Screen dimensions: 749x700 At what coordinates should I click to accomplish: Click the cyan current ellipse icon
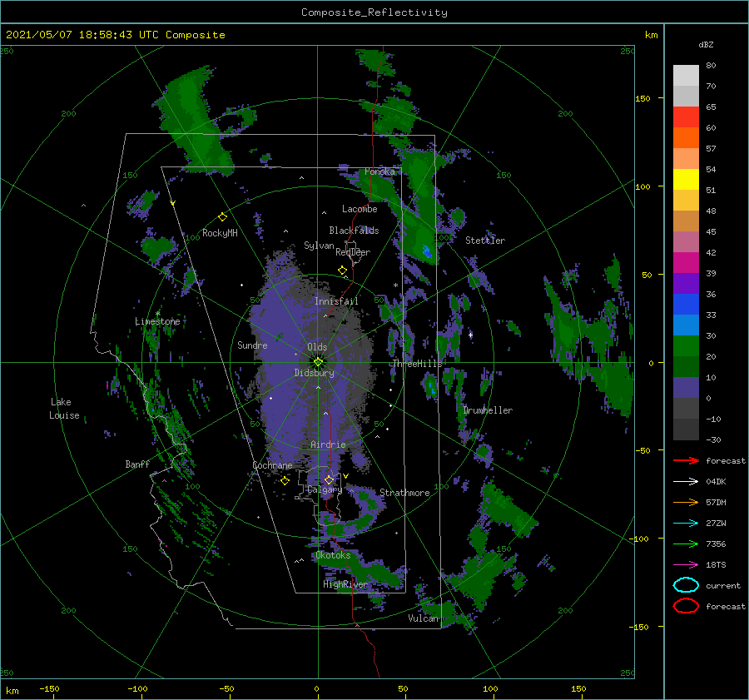tap(686, 585)
